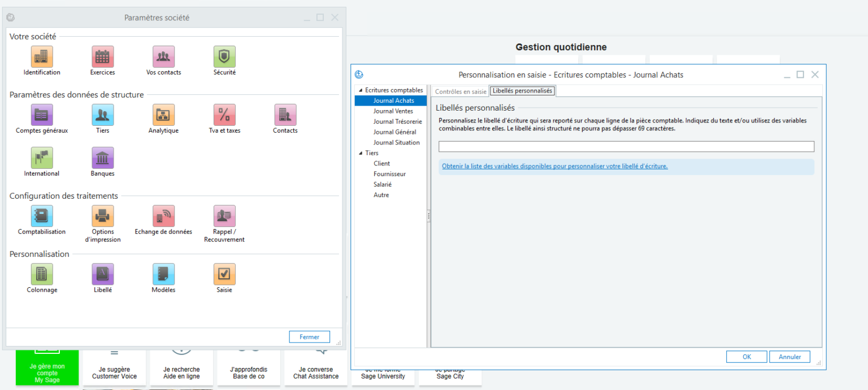
Task: Open Echange de données settings
Action: click(163, 216)
